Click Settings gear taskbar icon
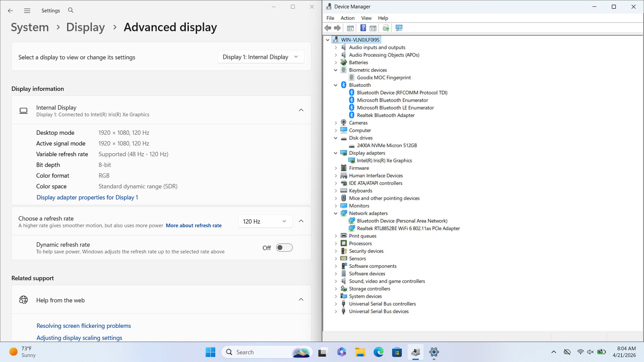Screen dimensions: 644x362 [x=434, y=352]
